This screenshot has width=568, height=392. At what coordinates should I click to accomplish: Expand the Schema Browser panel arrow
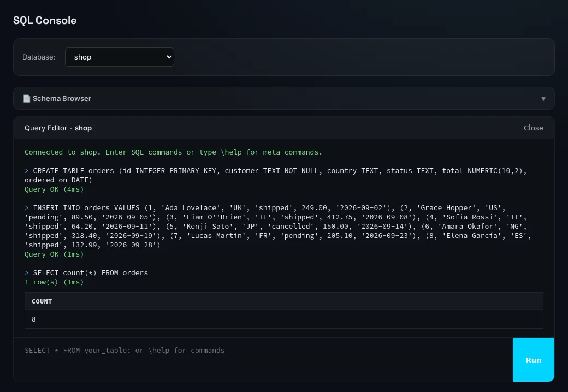(543, 98)
